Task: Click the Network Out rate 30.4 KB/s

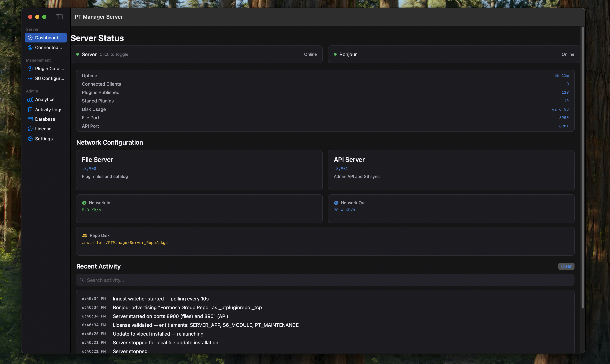Action: click(344, 210)
